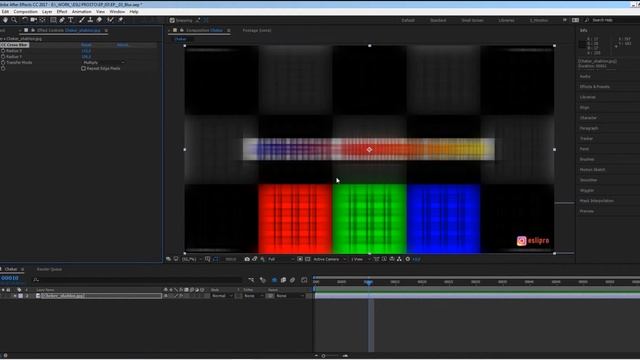Take a snapshot with camera icon
The image size is (640, 360).
[x=247, y=259]
